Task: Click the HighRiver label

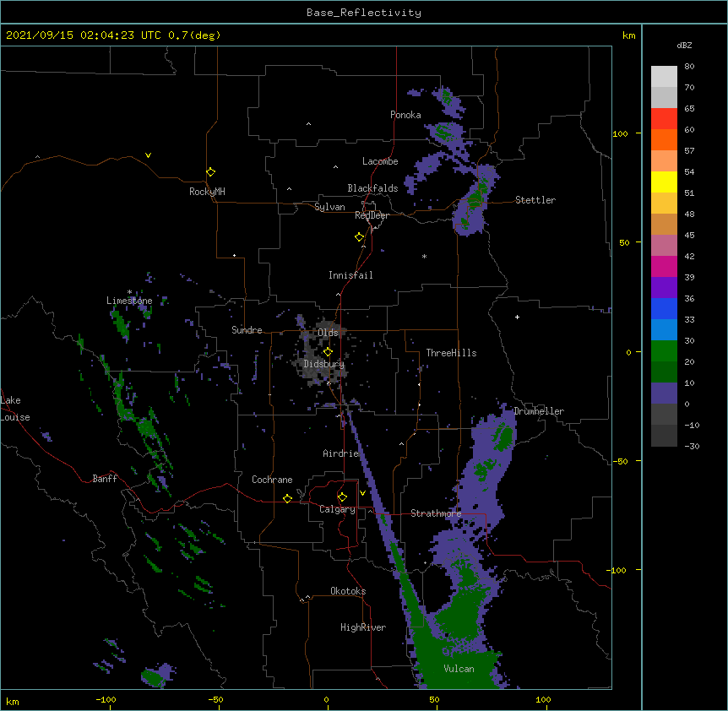Action: (x=363, y=627)
